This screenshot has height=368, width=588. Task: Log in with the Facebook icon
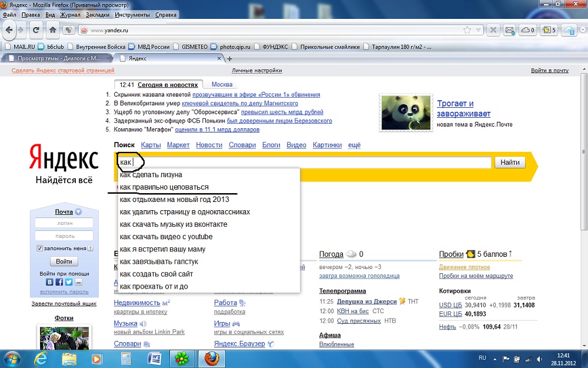[x=59, y=283]
